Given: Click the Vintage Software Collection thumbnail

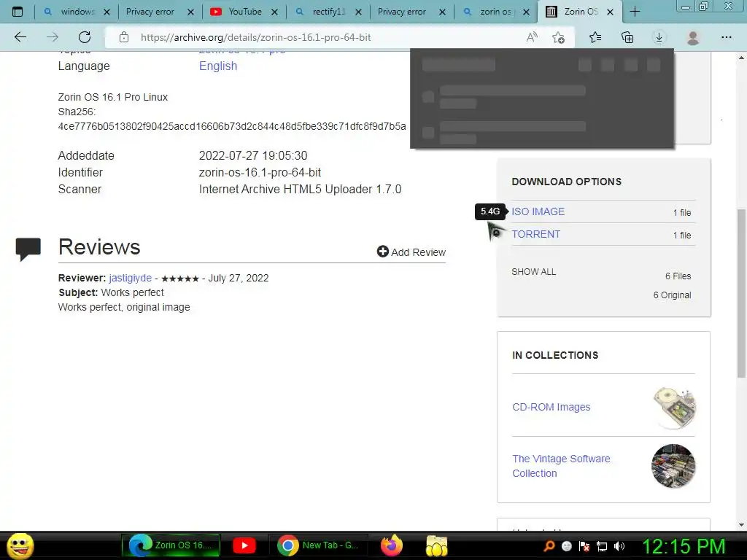Looking at the screenshot, I should tap(673, 466).
